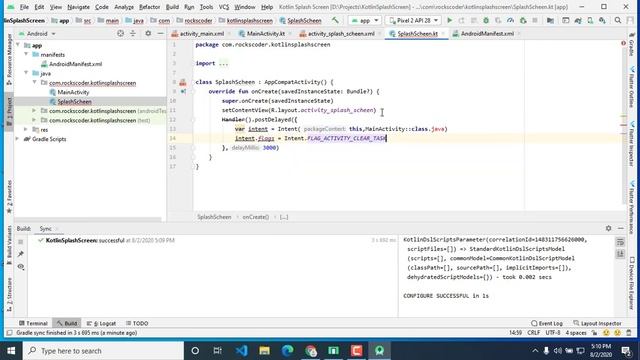The width and height of the screenshot is (640, 360).
Task: Click the gutter icon beside class SplashScheen
Action: pyautogui.click(x=182, y=82)
